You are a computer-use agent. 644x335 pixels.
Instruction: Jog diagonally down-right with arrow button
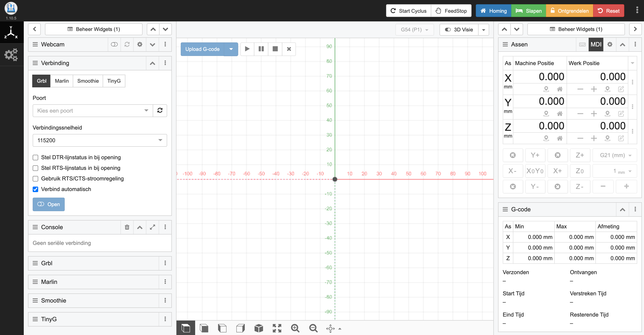[557, 186]
